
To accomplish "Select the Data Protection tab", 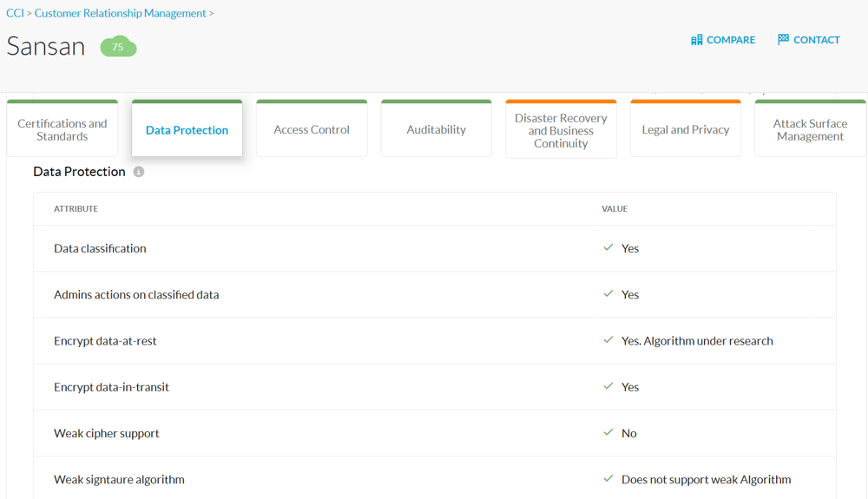I will click(x=187, y=129).
